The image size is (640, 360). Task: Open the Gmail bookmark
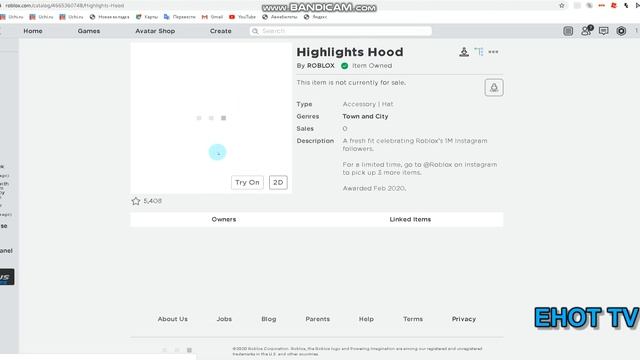click(x=212, y=17)
